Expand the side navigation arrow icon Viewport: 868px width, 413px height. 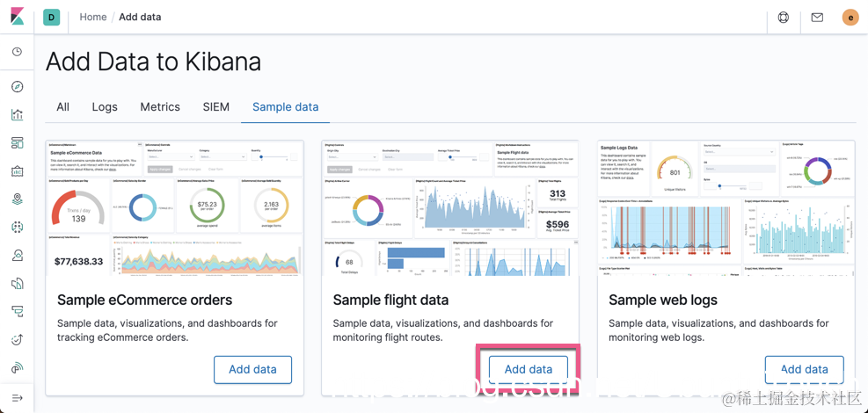point(18,397)
